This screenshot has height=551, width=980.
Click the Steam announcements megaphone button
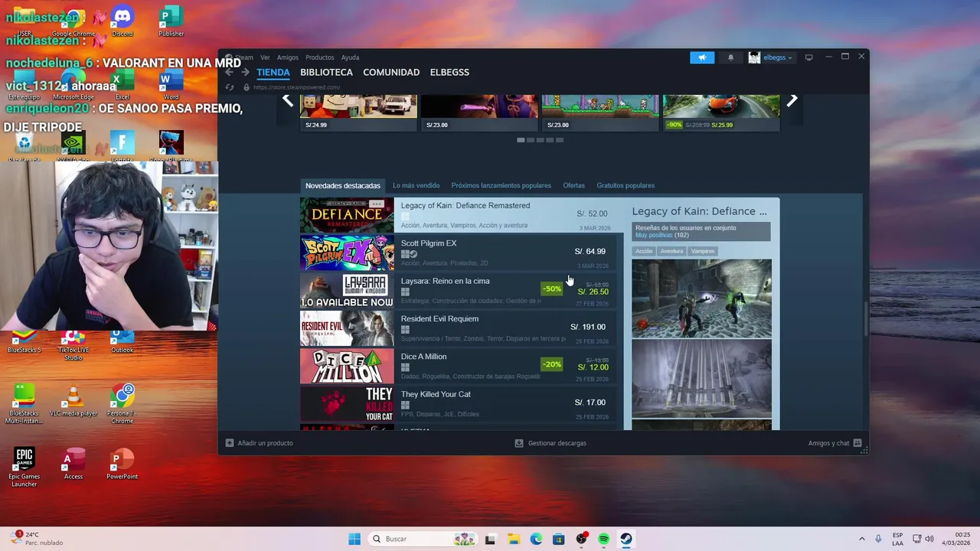point(702,57)
